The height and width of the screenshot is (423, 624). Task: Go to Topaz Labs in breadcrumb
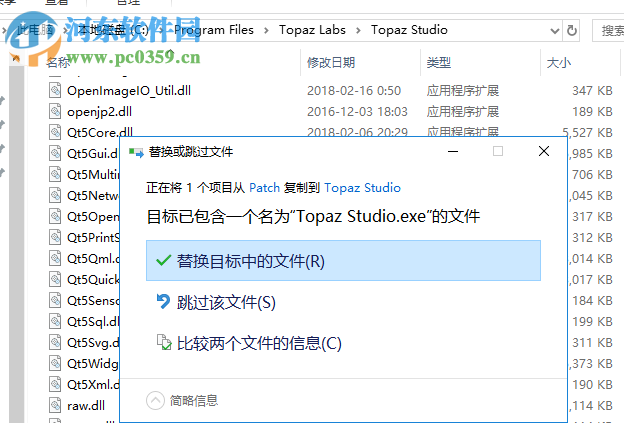(312, 30)
